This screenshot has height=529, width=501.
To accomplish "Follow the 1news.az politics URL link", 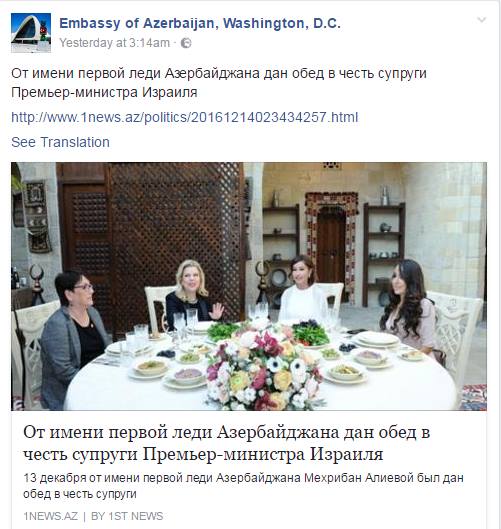I will [x=185, y=117].
